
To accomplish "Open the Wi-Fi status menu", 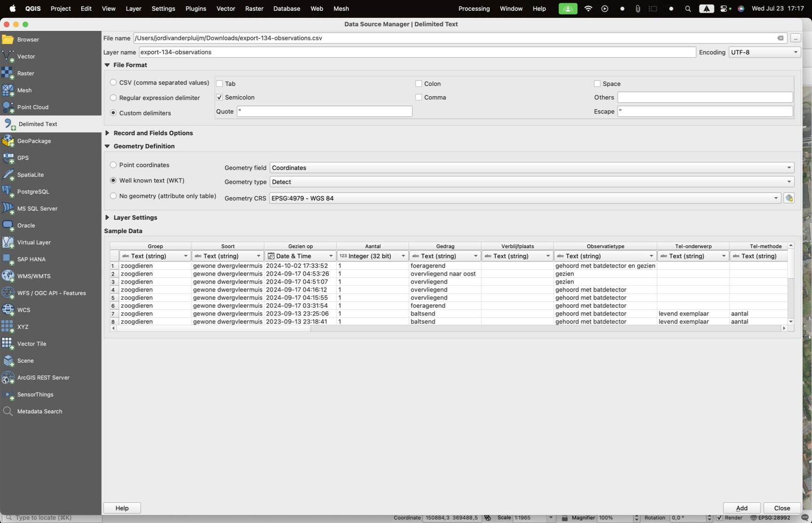I will (588, 8).
